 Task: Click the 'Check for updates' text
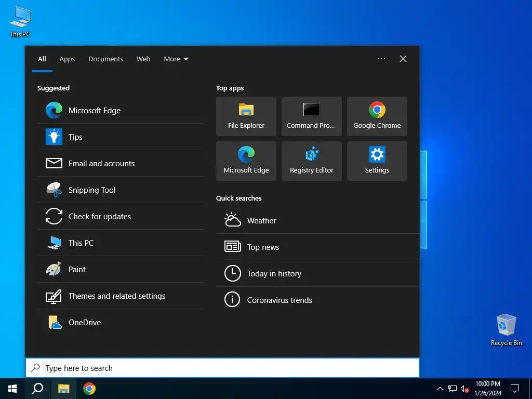[99, 217]
